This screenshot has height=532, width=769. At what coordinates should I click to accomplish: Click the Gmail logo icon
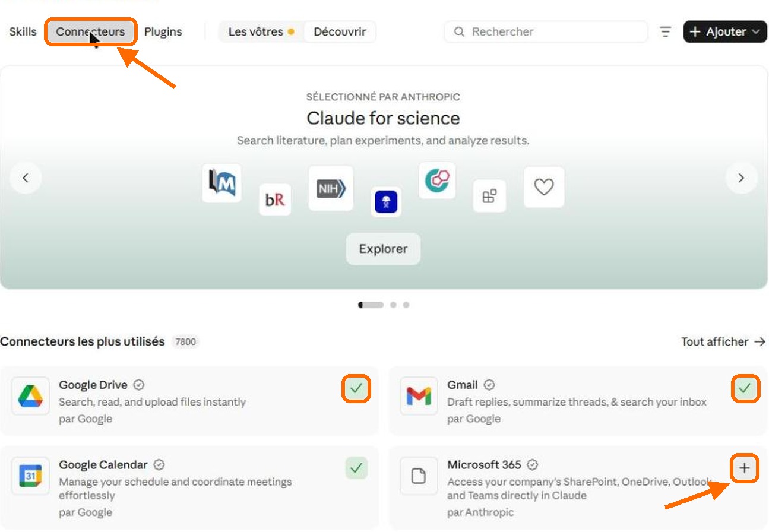click(x=419, y=396)
